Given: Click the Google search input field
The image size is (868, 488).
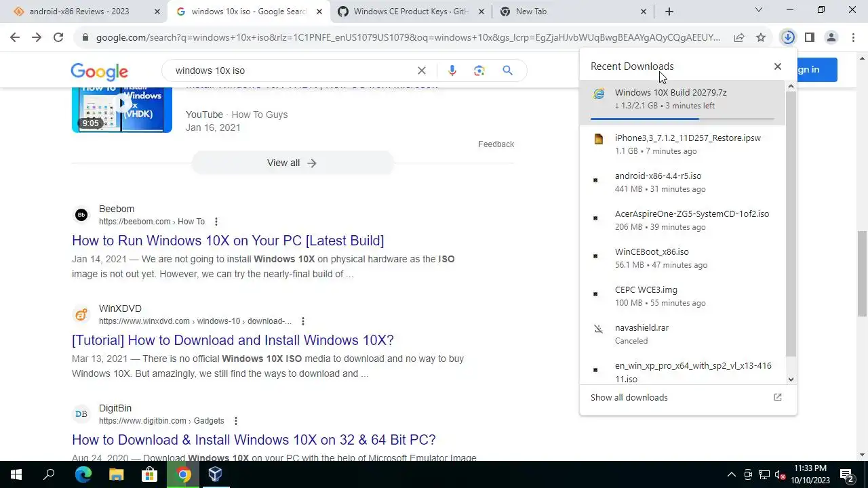Looking at the screenshot, I should (292, 70).
